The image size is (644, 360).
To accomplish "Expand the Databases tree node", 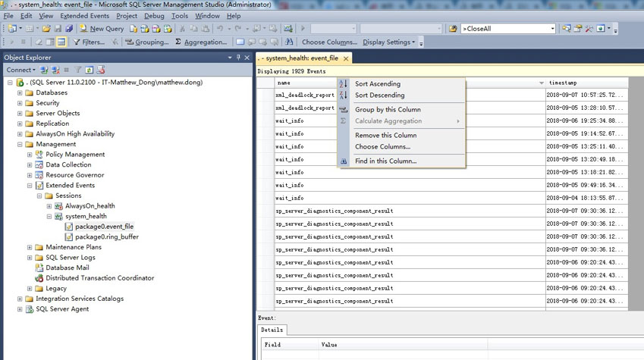I will point(20,93).
